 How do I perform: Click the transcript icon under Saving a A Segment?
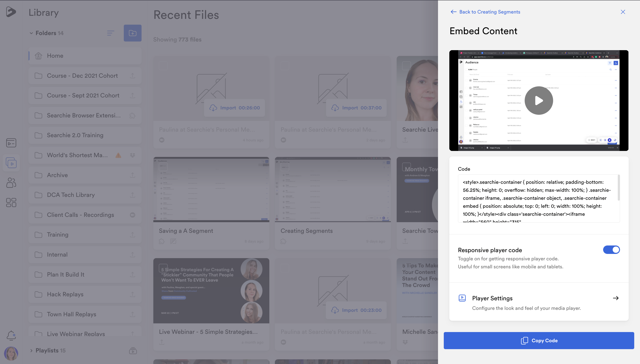[173, 241]
